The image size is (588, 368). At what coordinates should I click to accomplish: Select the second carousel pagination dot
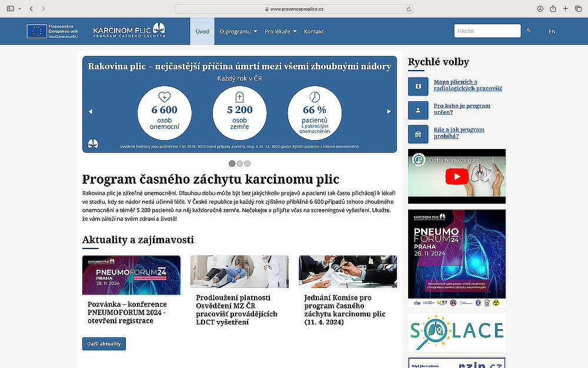tap(239, 164)
